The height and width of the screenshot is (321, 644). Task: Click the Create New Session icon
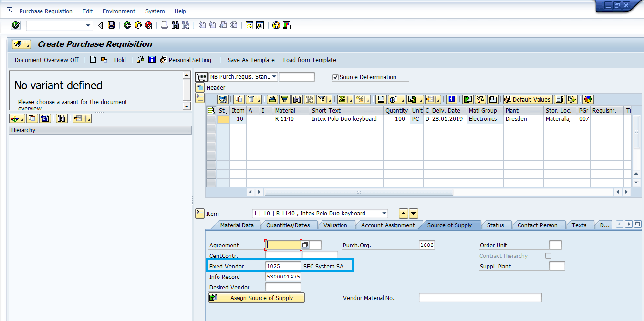click(x=249, y=25)
